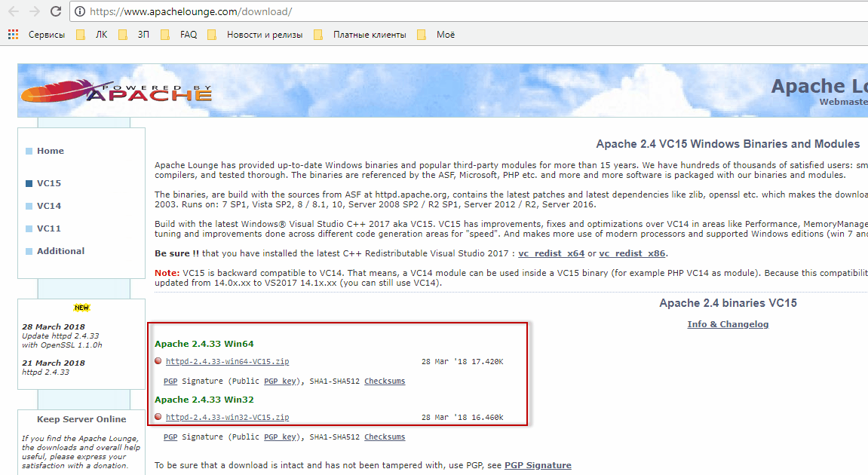The width and height of the screenshot is (868, 475).
Task: Click the "Update httpd 2.4.33" news text
Action: pos(61,336)
